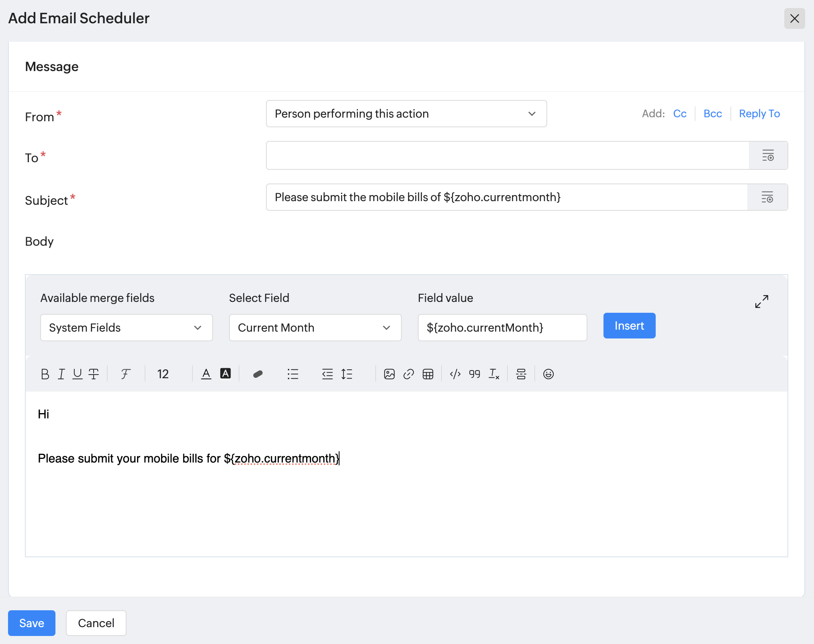Toggle italic text formatting
This screenshot has width=814, height=644.
point(61,374)
